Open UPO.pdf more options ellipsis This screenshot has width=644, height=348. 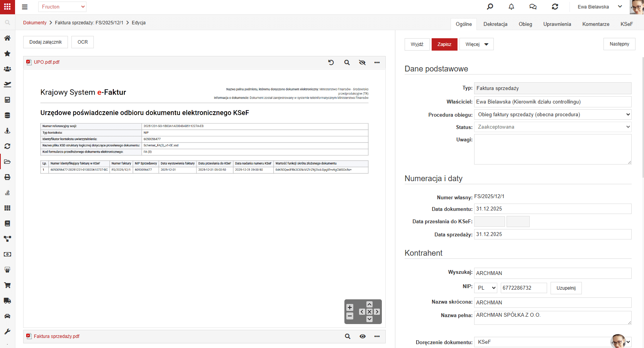(x=377, y=63)
